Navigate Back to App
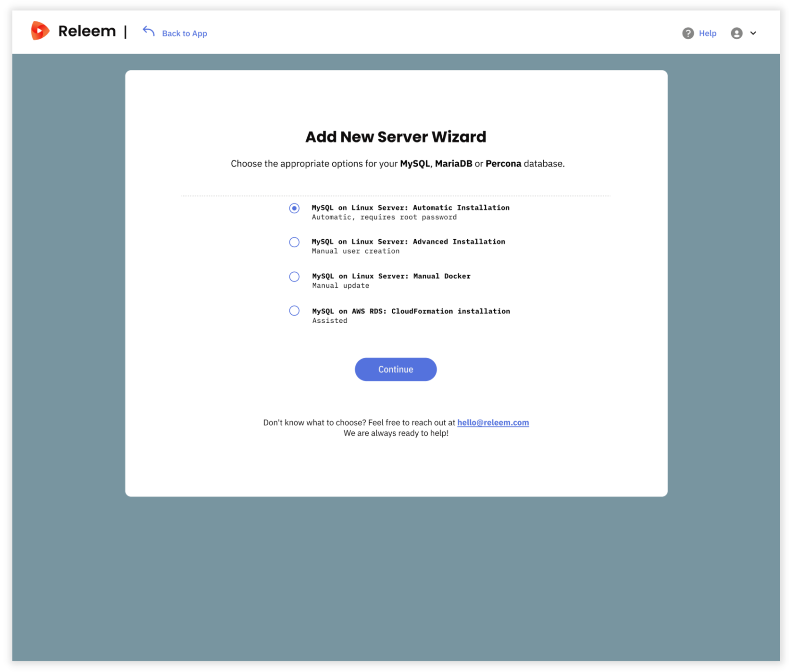 184,33
